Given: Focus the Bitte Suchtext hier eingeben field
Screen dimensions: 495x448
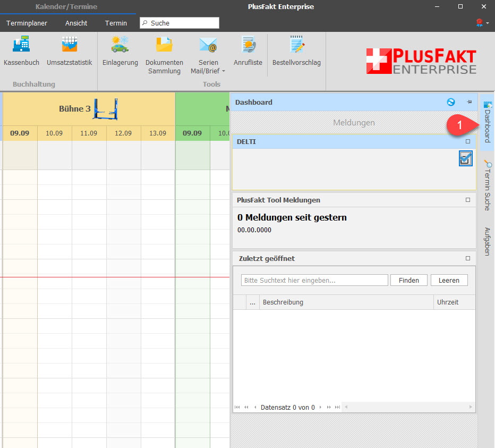Looking at the screenshot, I should [314, 280].
